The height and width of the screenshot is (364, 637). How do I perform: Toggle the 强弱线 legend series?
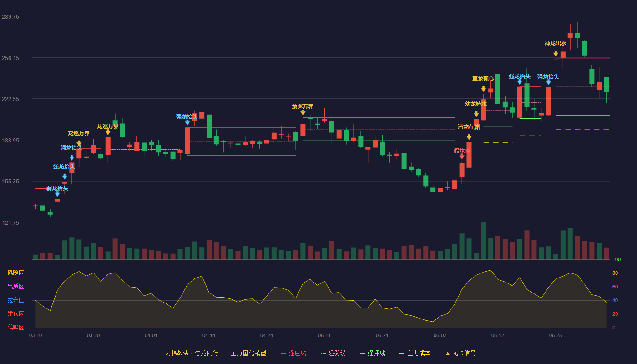coord(333,353)
